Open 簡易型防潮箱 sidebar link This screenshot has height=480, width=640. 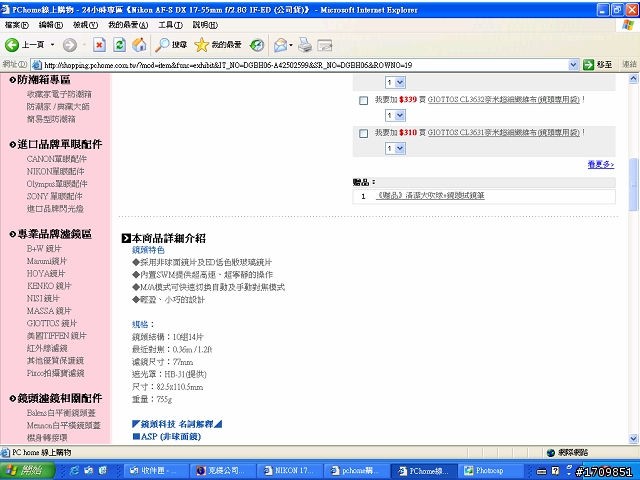pyautogui.click(x=51, y=119)
